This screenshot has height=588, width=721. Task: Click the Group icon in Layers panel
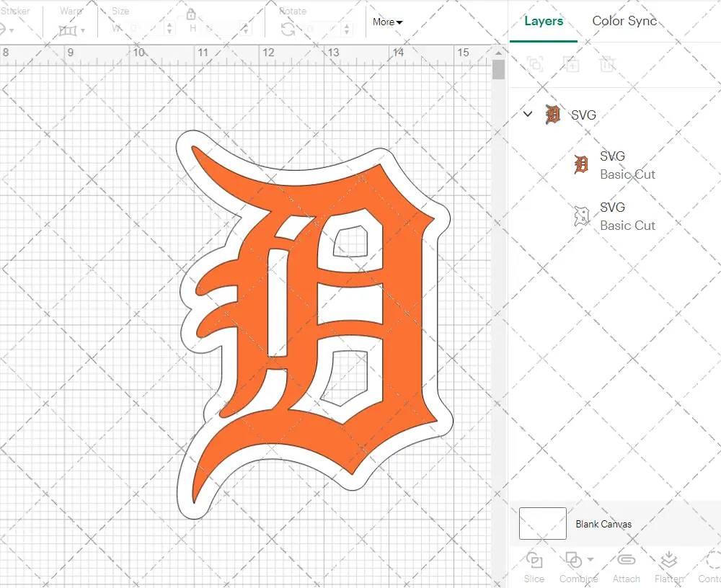pyautogui.click(x=535, y=64)
